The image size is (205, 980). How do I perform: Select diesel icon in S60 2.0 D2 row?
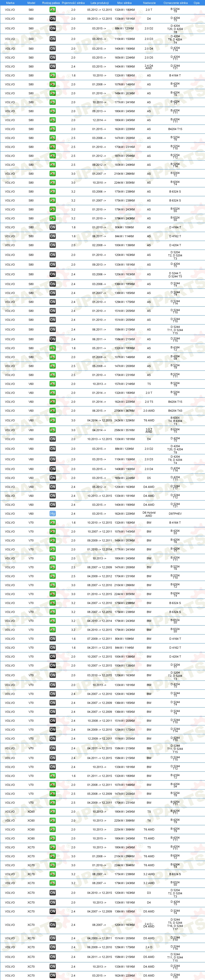coord(52,28)
